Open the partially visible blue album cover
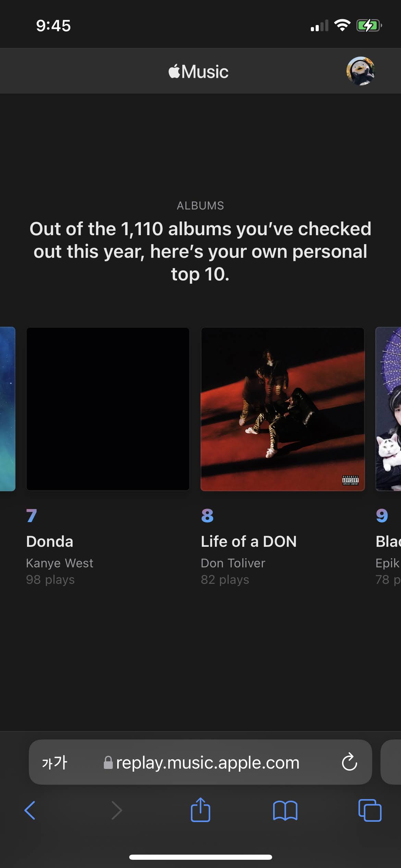Screen dimensions: 401x868 (8, 409)
